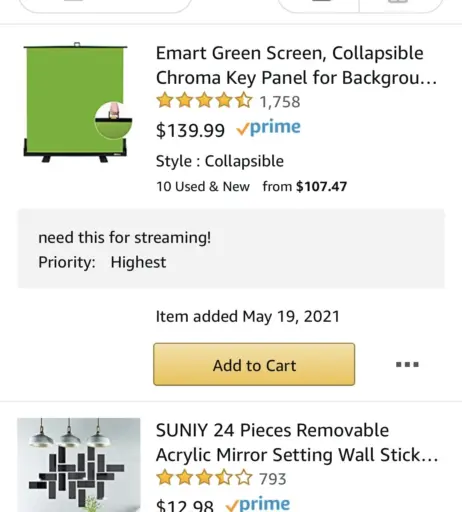Open the three-dots more options menu

(407, 364)
